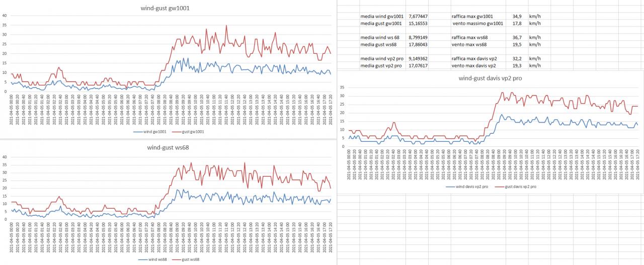Click km/h in raffica max gw1001 row

[535, 17]
